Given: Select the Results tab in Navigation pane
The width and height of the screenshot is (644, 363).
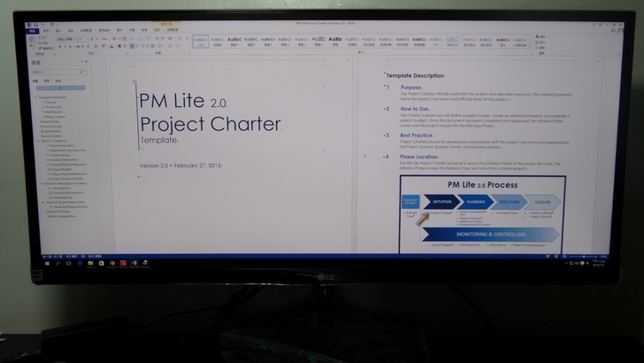Looking at the screenshot, I should pos(57,81).
